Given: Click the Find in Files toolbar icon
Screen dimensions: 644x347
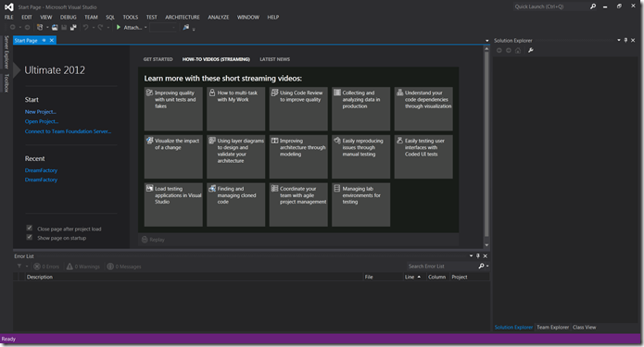Looking at the screenshot, I should (186, 28).
